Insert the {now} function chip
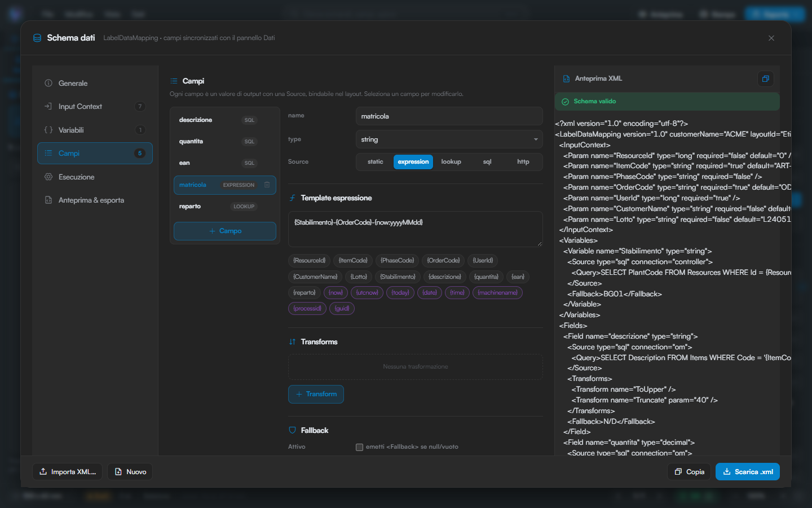The height and width of the screenshot is (508, 812). point(336,292)
